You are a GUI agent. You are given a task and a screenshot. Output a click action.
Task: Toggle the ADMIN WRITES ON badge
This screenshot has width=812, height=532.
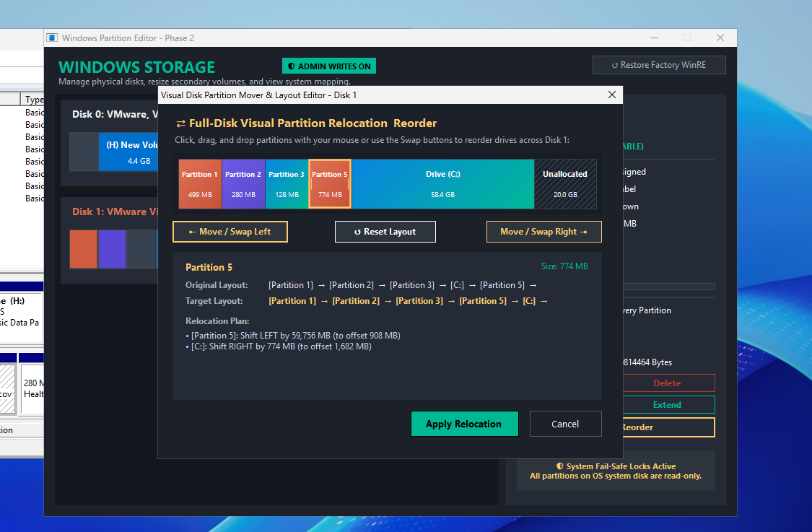coord(329,66)
